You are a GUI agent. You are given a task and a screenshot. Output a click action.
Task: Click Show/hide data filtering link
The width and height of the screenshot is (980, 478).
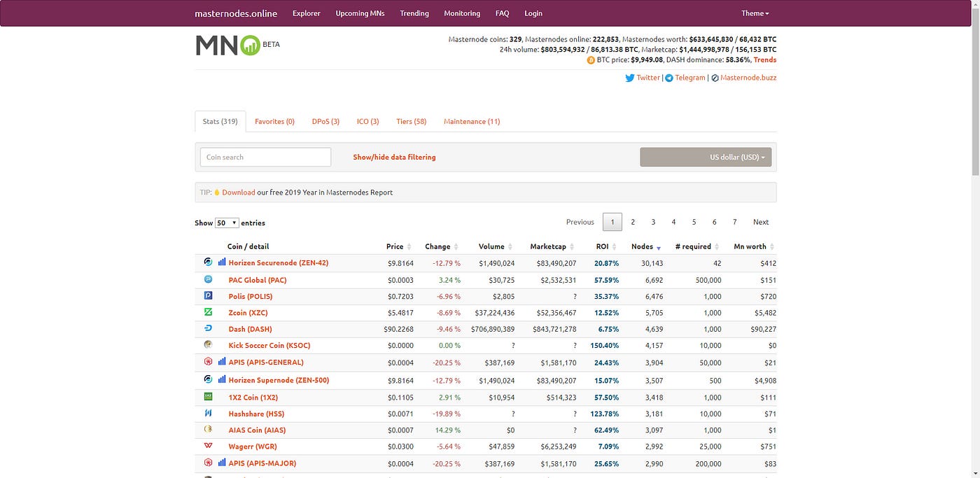394,157
